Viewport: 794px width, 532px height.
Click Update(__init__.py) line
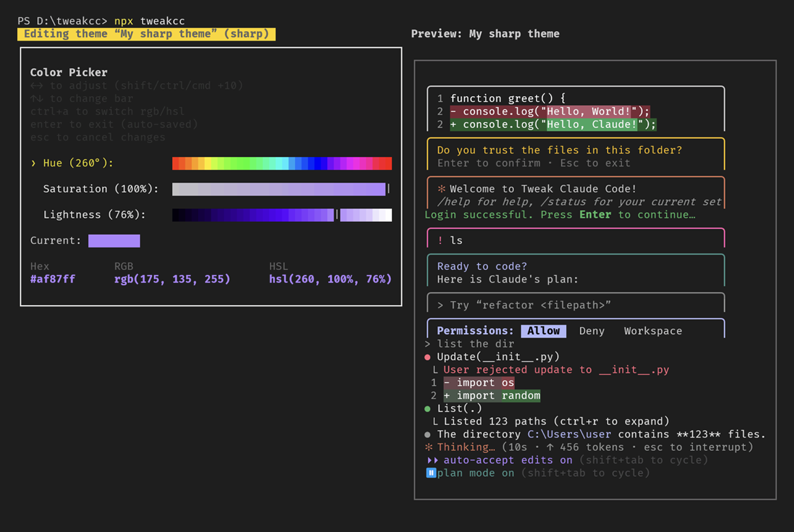498,357
